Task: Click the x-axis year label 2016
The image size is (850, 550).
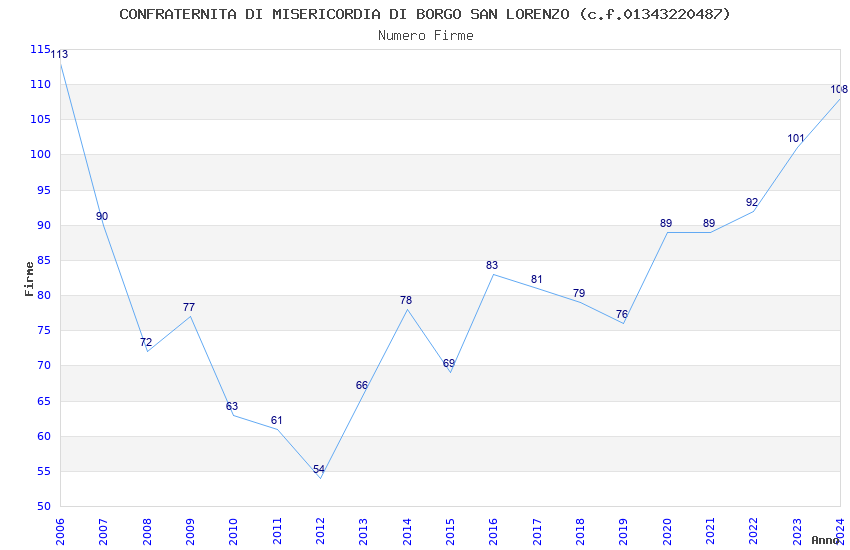Action: [x=493, y=532]
